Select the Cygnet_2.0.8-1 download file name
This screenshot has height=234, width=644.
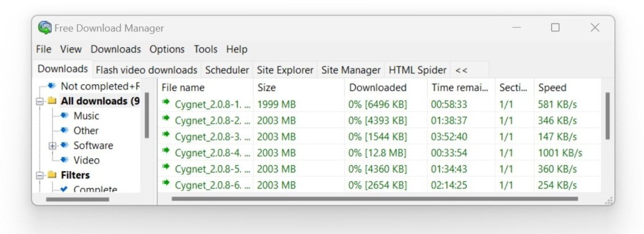212,104
